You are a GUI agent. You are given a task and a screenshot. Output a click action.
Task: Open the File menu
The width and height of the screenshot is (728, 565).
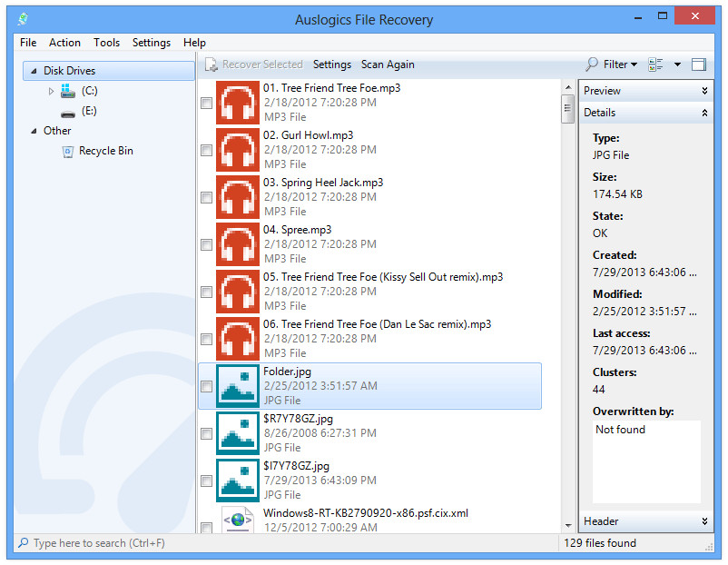coord(28,43)
